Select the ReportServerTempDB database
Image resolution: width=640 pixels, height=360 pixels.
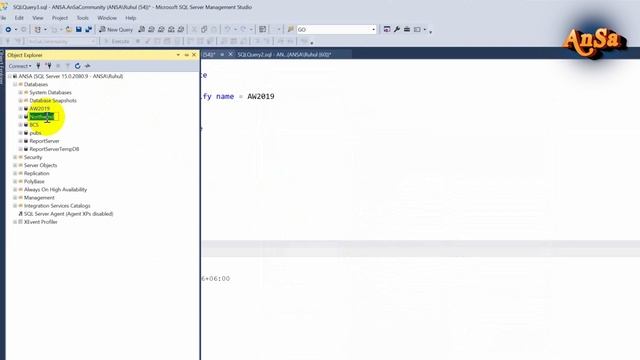(54, 149)
